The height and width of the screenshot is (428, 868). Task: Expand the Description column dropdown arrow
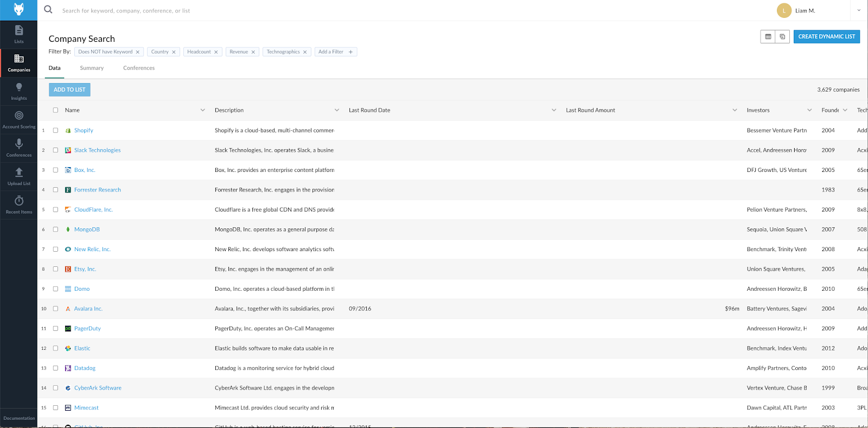[337, 110]
